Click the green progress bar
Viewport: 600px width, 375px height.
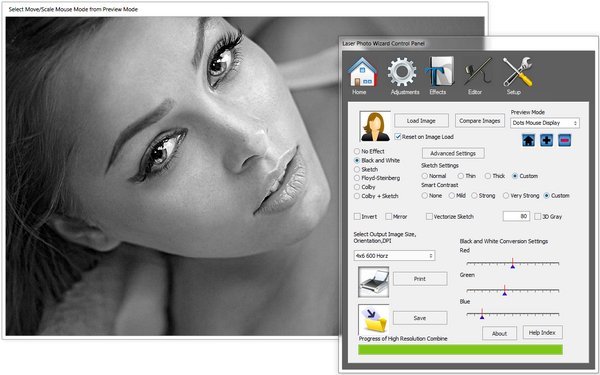click(460, 349)
